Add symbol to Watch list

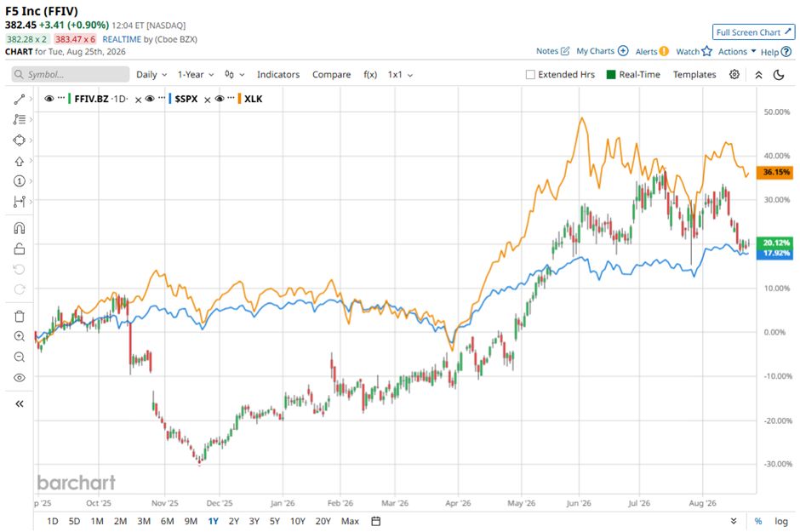[694, 51]
